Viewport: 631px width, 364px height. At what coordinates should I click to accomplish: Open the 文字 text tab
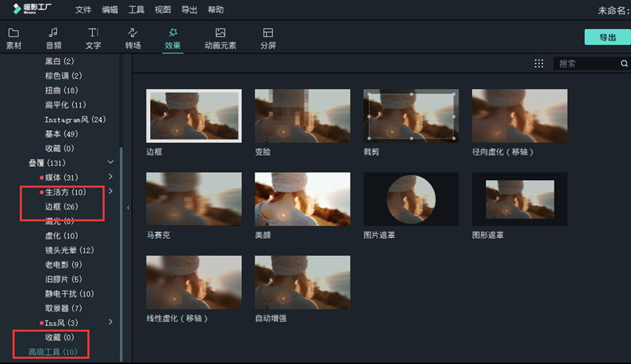click(93, 39)
